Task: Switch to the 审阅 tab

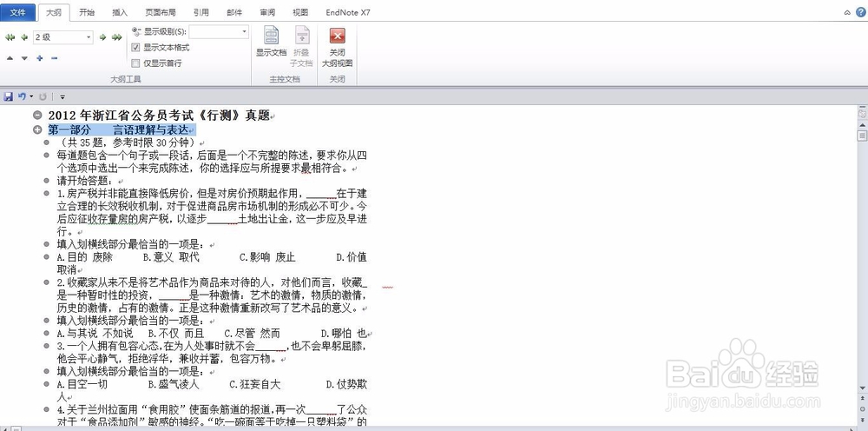Action: point(267,12)
